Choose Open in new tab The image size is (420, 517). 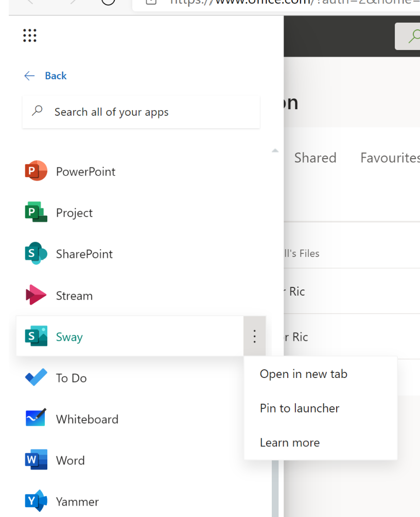click(x=304, y=374)
